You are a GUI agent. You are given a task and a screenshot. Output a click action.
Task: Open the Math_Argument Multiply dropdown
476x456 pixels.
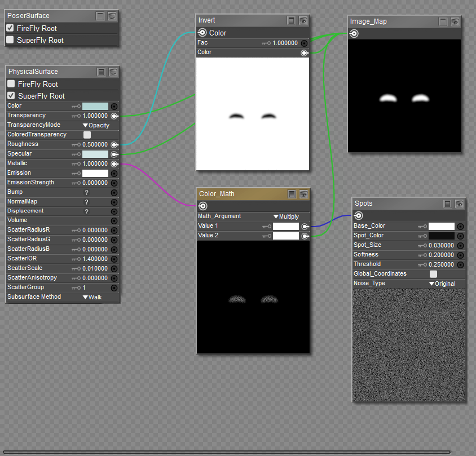tap(285, 216)
